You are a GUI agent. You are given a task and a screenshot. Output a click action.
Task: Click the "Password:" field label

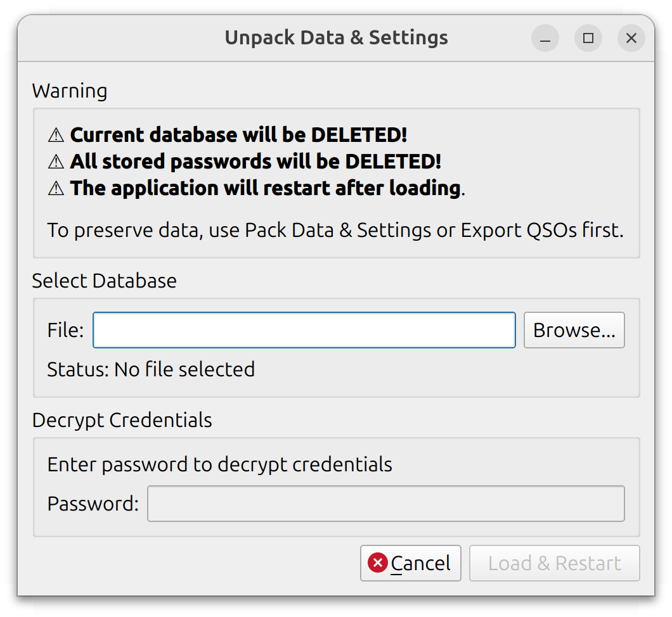click(x=93, y=504)
